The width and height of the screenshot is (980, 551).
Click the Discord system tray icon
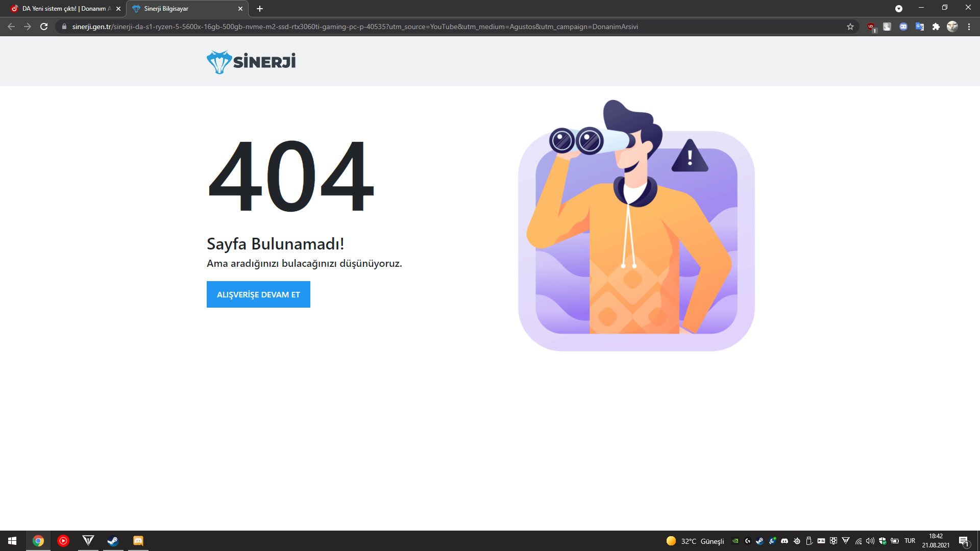(x=785, y=541)
